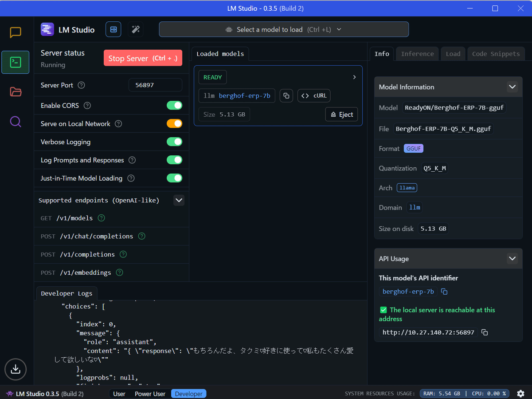The height and width of the screenshot is (399, 532).
Task: Show help for Serve on Local Network
Action: 118,124
